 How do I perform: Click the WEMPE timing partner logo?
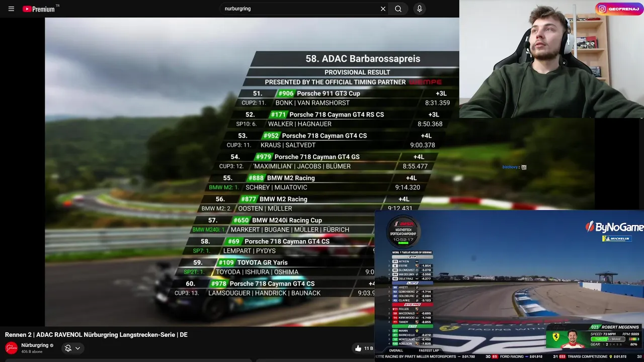click(x=426, y=82)
